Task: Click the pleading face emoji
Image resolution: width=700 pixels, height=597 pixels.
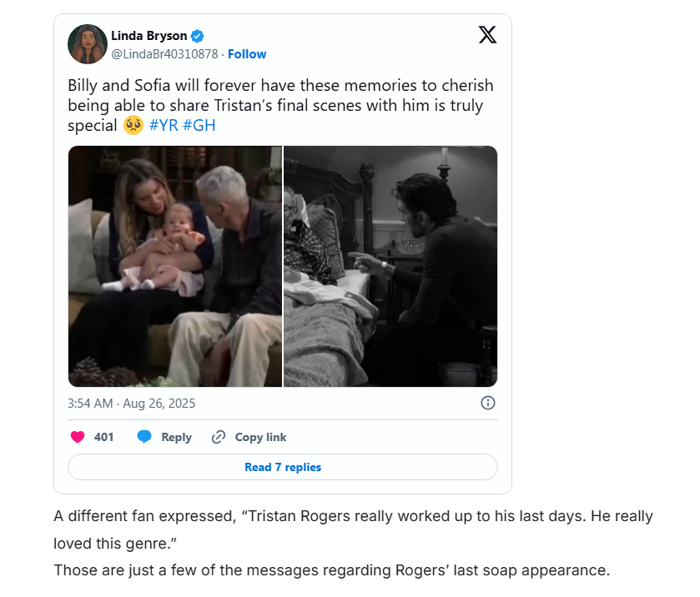Action: click(133, 125)
